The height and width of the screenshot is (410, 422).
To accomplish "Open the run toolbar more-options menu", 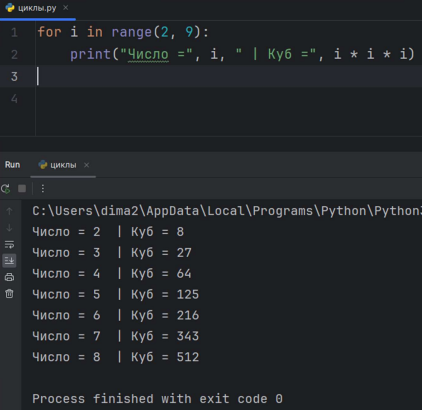I will coord(43,189).
